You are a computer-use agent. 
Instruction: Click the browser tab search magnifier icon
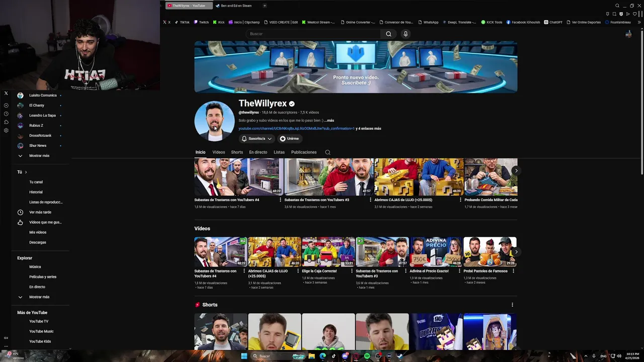[x=617, y=6]
